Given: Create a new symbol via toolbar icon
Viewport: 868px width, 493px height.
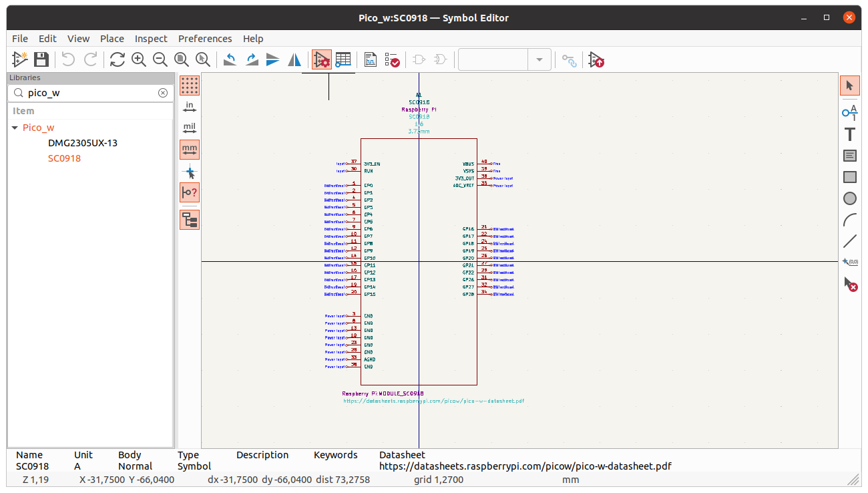Looking at the screenshot, I should coord(20,59).
